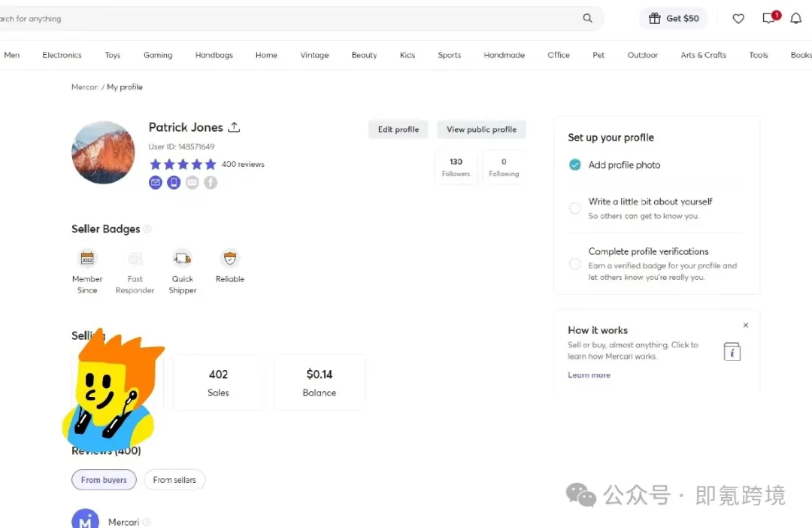Open the Outdoor category

643,55
